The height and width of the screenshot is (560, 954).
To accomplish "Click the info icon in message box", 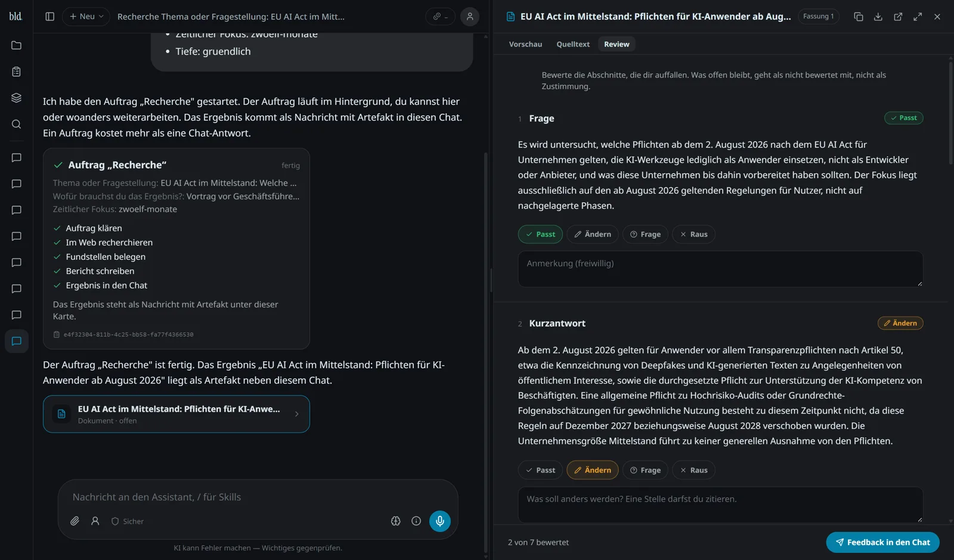I will click(x=416, y=521).
